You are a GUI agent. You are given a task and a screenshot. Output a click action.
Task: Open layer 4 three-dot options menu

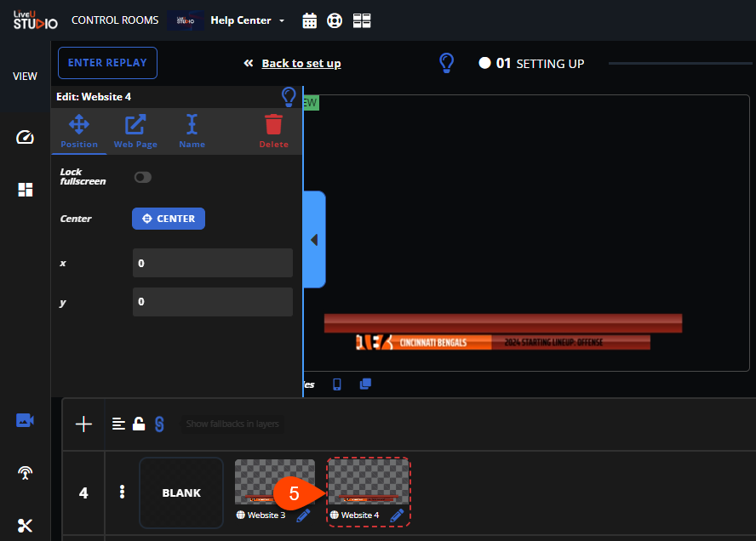click(x=122, y=492)
